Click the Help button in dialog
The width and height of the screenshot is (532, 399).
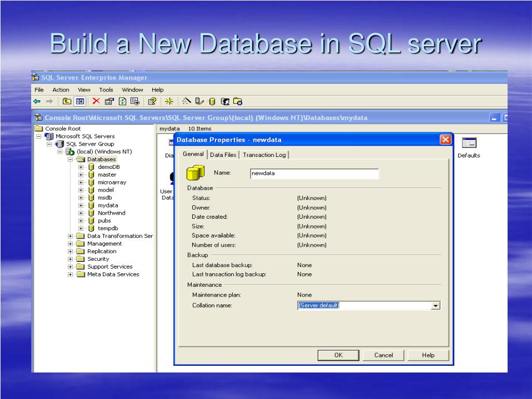(428, 355)
